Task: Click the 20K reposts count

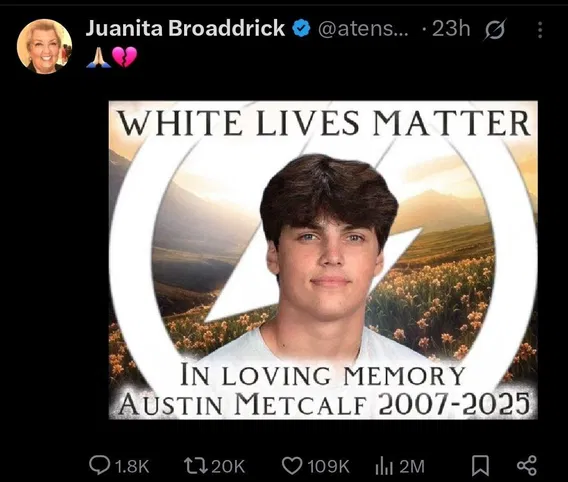Action: pyautogui.click(x=228, y=466)
